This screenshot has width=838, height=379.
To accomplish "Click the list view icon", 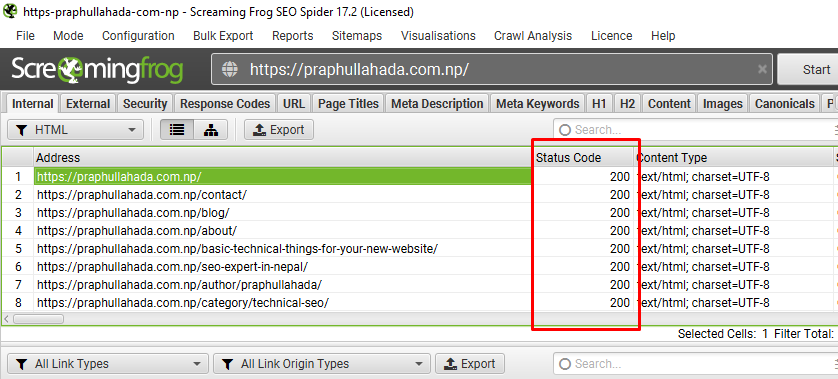I will pos(177,130).
